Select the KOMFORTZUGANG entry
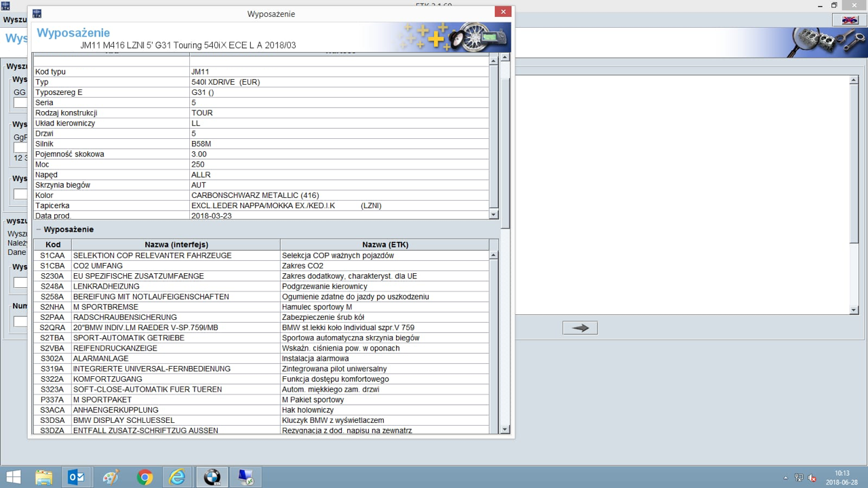 [108, 379]
